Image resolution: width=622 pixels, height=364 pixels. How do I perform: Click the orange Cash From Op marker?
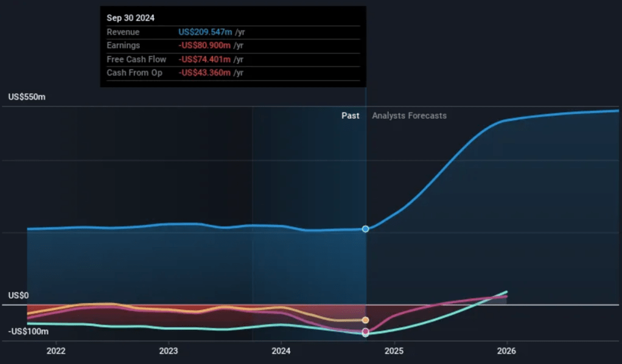(365, 320)
